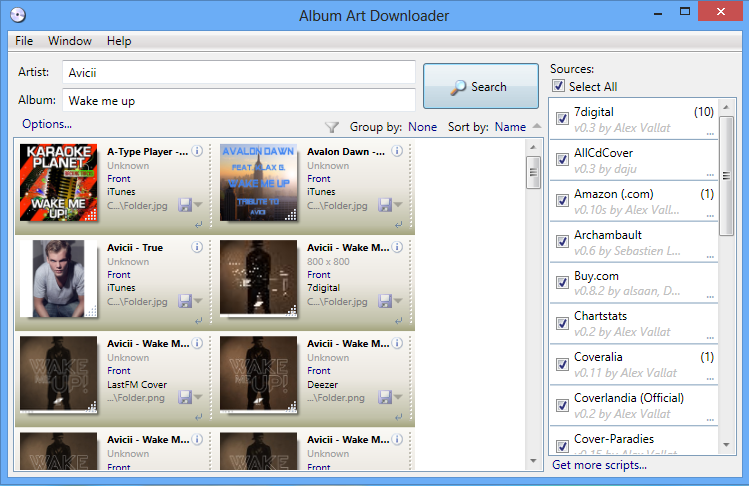The width and height of the screenshot is (749, 486).
Task: Expand save options arrow for 7digital result
Action: point(398,301)
